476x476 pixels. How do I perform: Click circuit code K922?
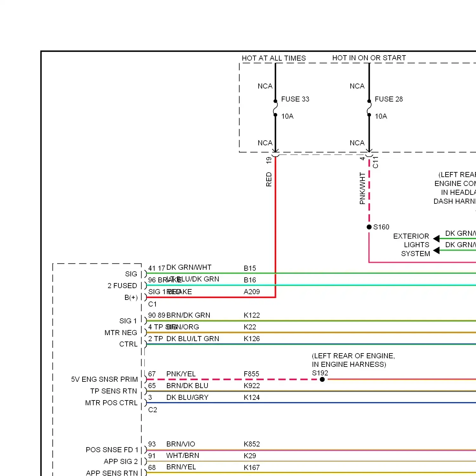coord(252,386)
